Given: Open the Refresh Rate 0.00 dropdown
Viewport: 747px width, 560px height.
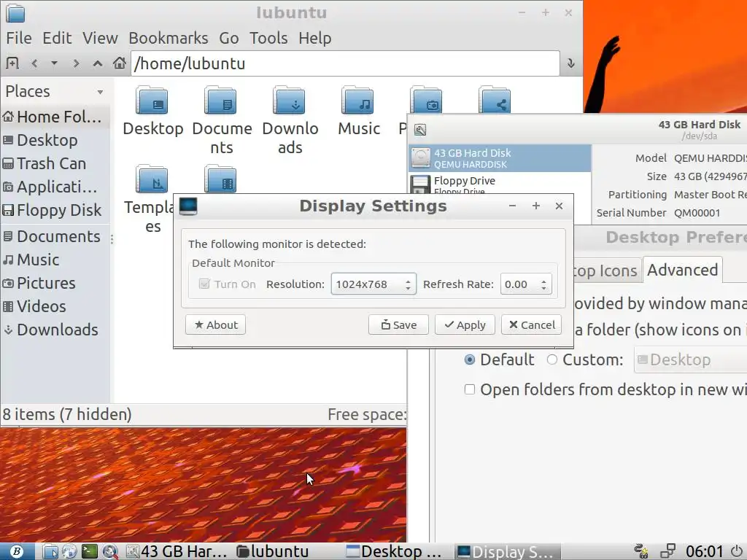Looking at the screenshot, I should point(526,284).
